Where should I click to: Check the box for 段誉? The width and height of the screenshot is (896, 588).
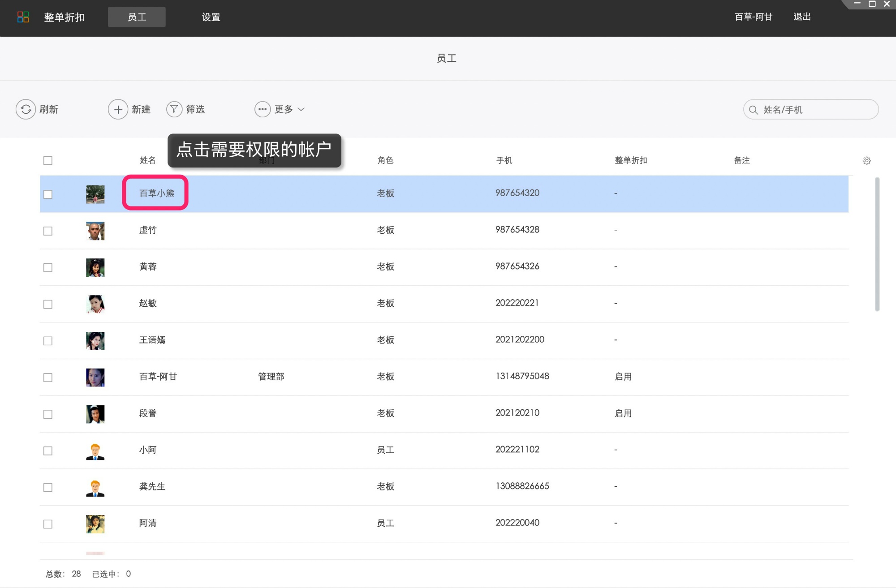point(48,415)
